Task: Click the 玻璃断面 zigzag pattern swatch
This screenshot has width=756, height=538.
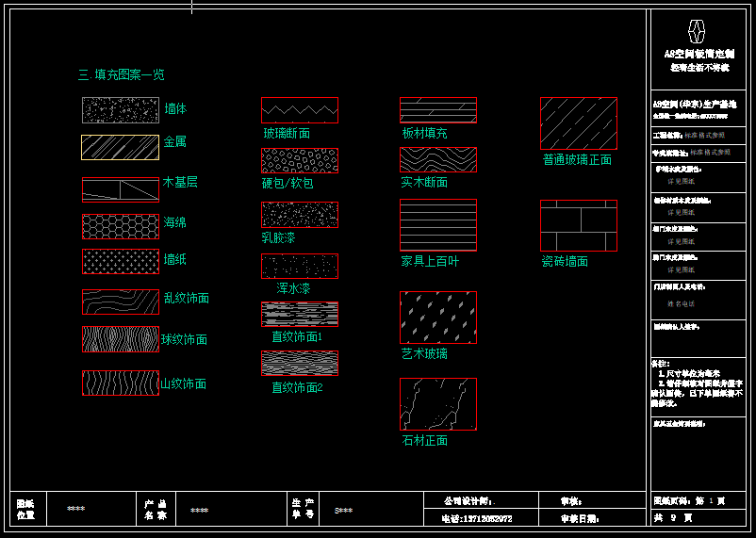Action: coord(299,110)
